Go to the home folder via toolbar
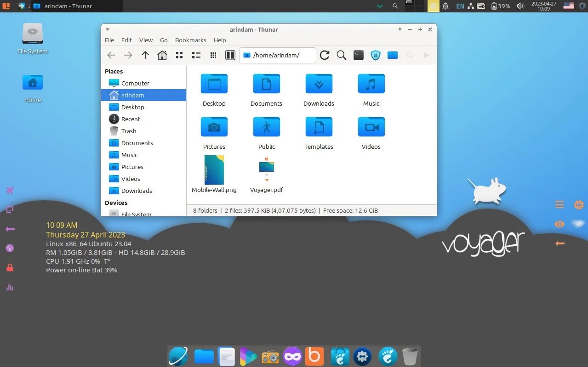Viewport: 588px width, 367px height. [x=162, y=55]
